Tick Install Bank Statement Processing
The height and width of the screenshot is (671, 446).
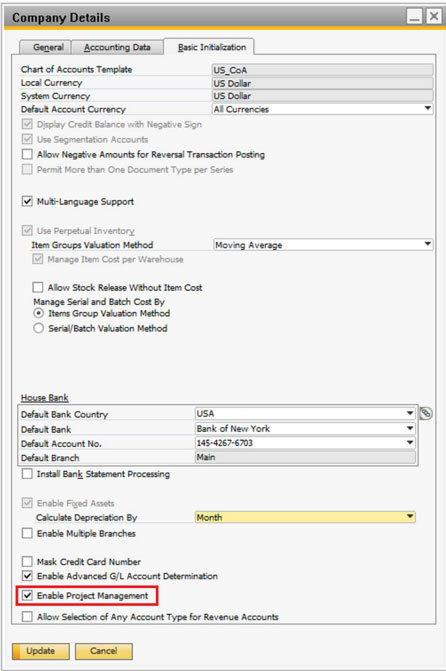tap(27, 474)
